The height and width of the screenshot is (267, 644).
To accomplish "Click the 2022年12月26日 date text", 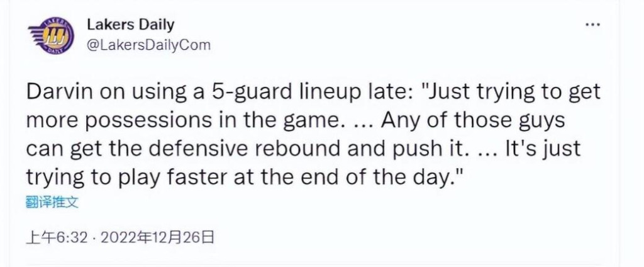I will 157,238.
